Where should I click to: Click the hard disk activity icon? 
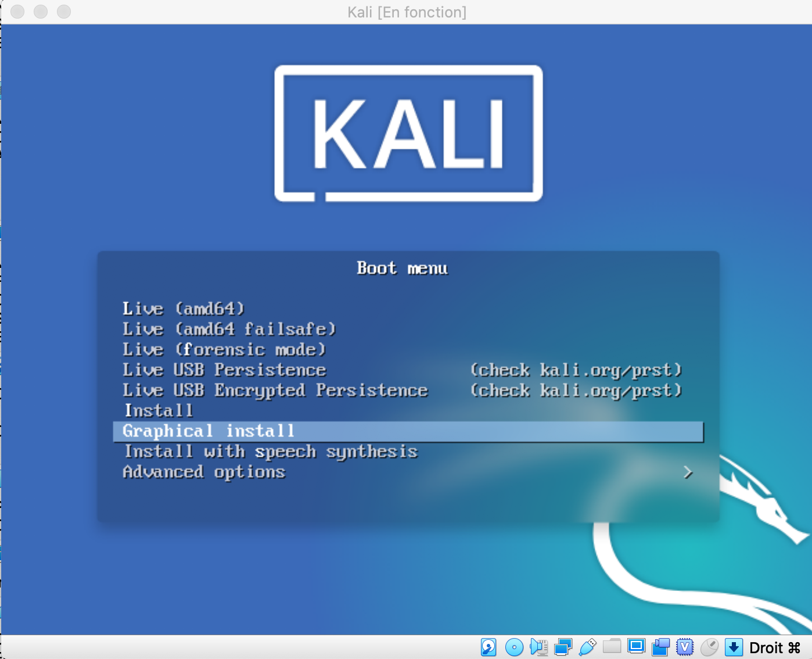(x=488, y=647)
